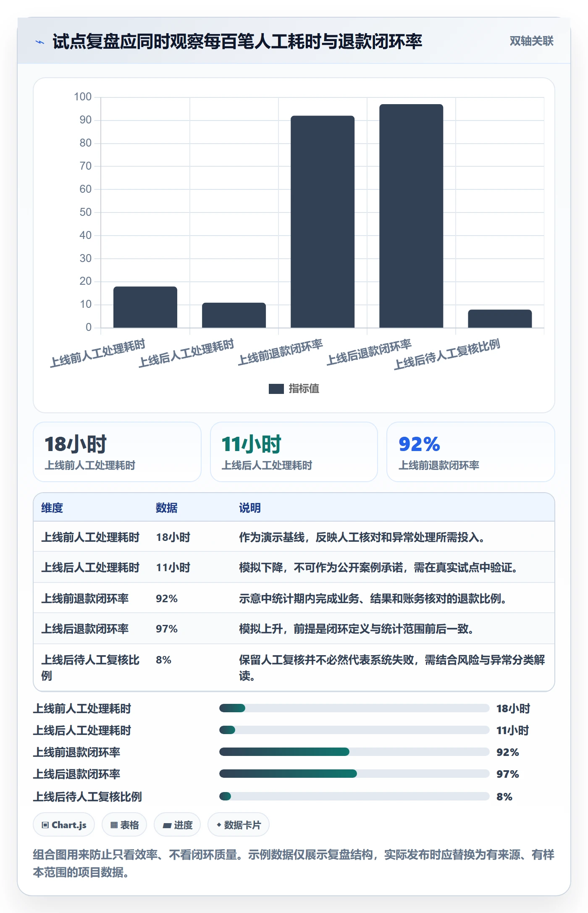Click the 双轴关联 label in the header

pos(531,41)
